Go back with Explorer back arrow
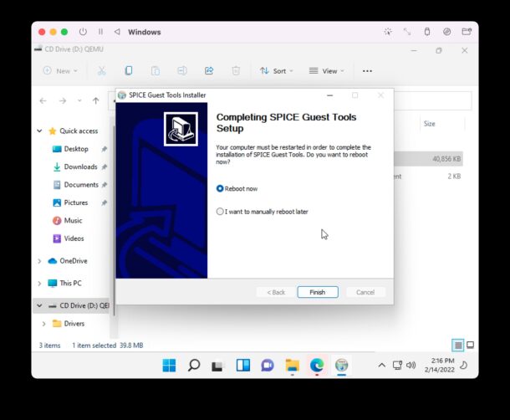Screen dimensions: 510x420 pos(43,101)
